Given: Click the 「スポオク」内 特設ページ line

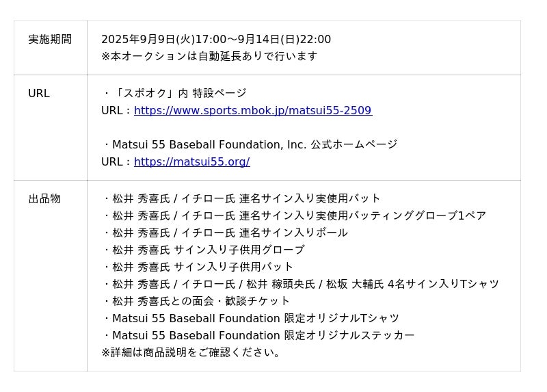Looking at the screenshot, I should coord(174,94).
